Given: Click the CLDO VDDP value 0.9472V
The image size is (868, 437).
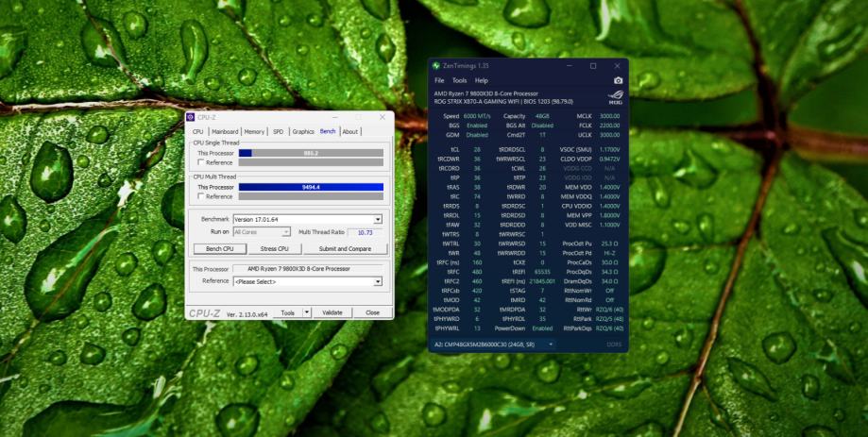Looking at the screenshot, I should pos(609,159).
